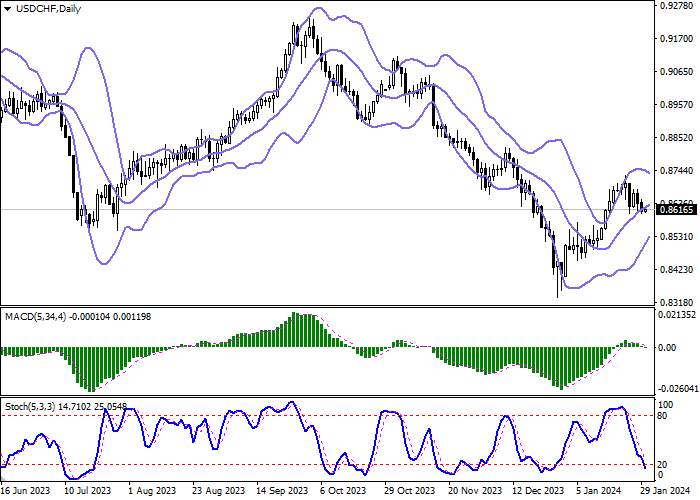The image size is (700, 500).
Task: Click the 0.89570 price axis label
Action: pyautogui.click(x=678, y=104)
